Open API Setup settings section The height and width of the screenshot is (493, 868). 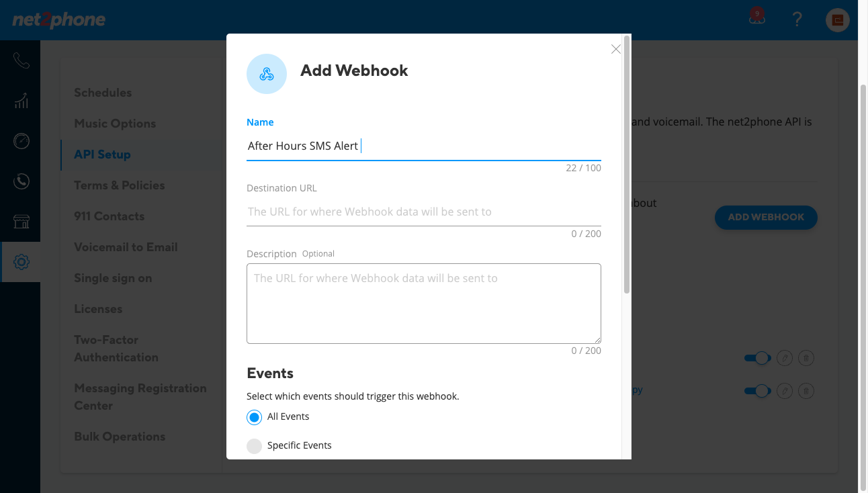click(102, 154)
